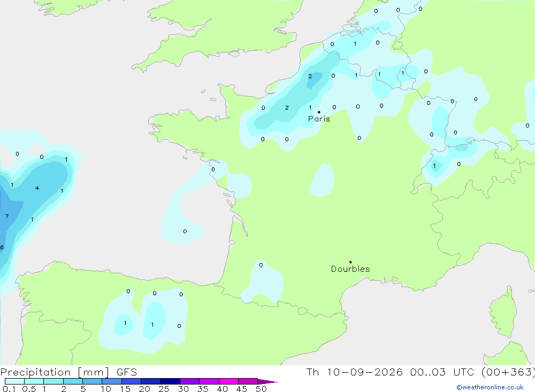Image resolution: width=535 pixels, height=392 pixels.
Task: Click the precipitation value '7' at left edge
Action: click(7, 216)
